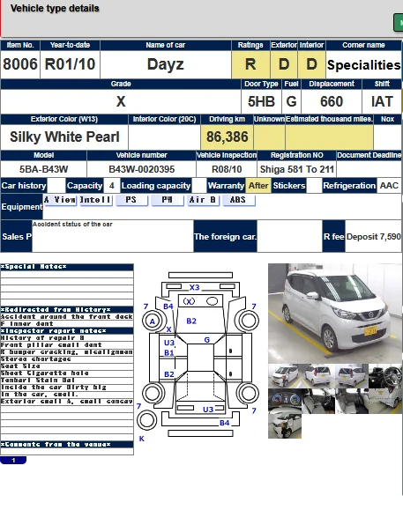The image size is (403, 532).
Task: Click the (X) mark on the diagram hood
Action: (189, 301)
